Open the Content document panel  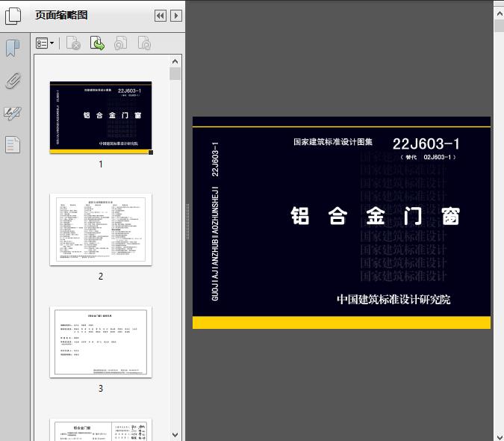13,145
